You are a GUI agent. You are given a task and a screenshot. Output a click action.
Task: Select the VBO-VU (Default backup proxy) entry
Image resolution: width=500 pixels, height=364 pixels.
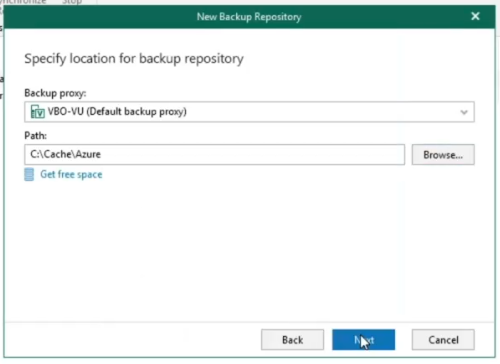point(249,112)
